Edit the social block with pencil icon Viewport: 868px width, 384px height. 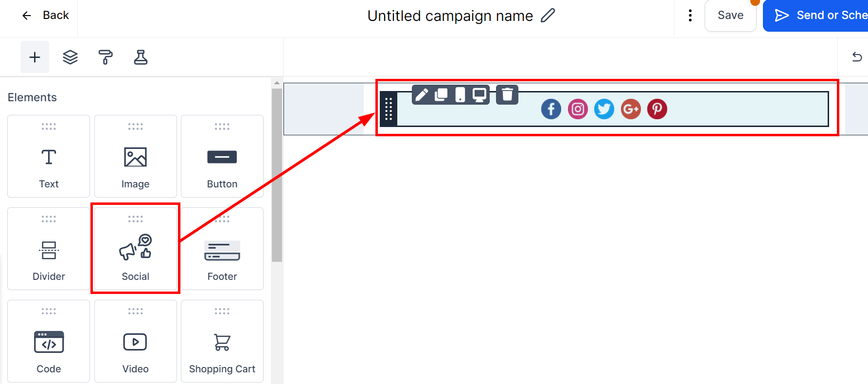click(422, 94)
